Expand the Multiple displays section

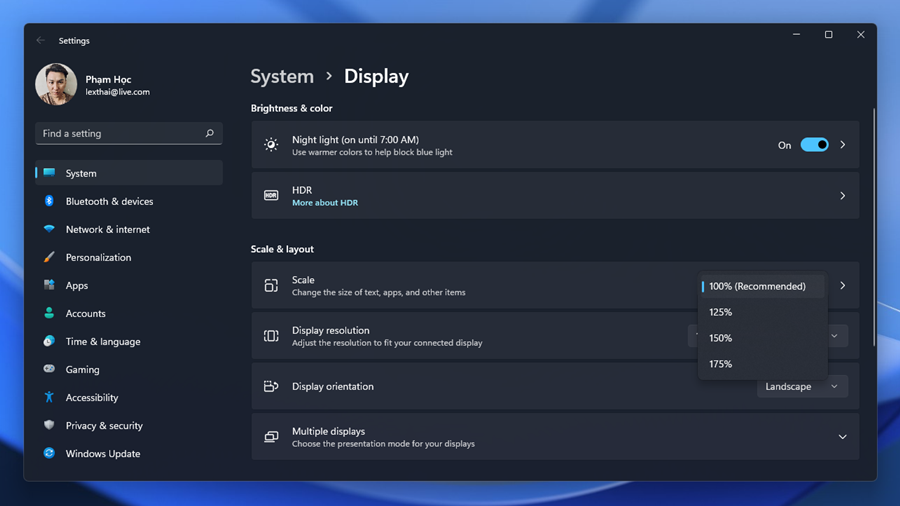[x=843, y=437]
